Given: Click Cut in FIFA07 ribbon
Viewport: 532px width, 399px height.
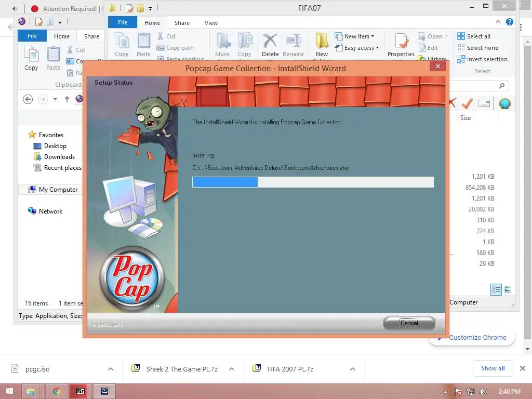Looking at the screenshot, I should point(167,36).
